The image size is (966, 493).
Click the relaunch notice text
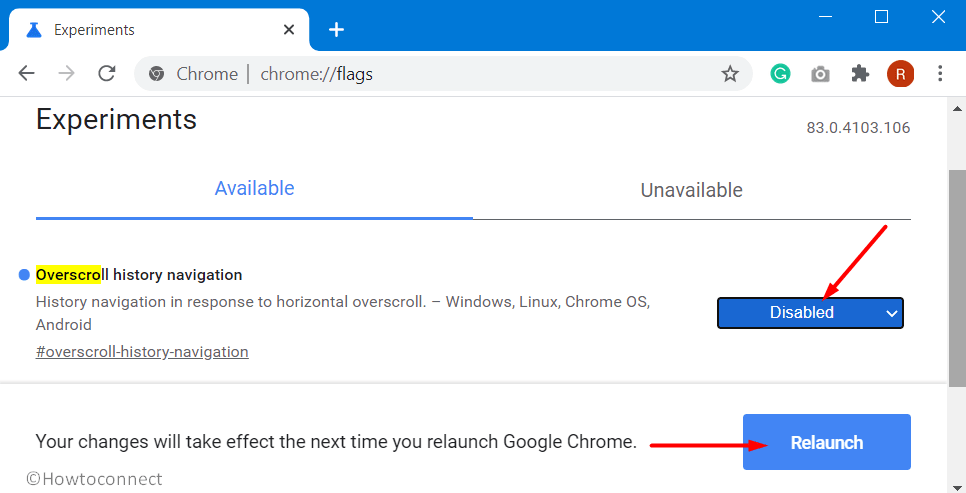coord(336,441)
